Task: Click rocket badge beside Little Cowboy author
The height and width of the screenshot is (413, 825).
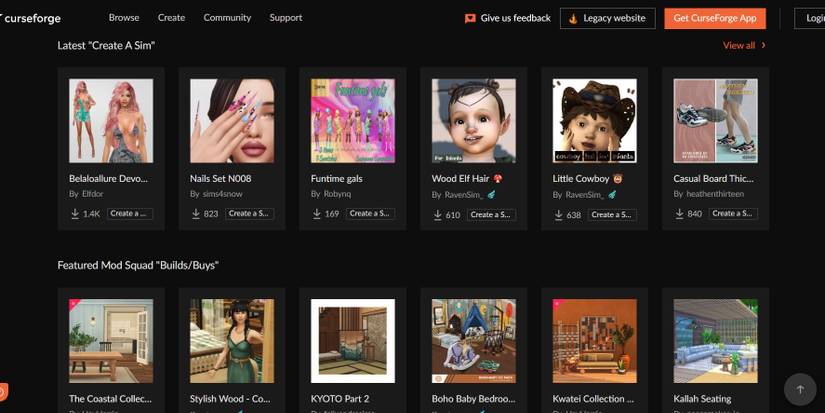Action: [612, 195]
